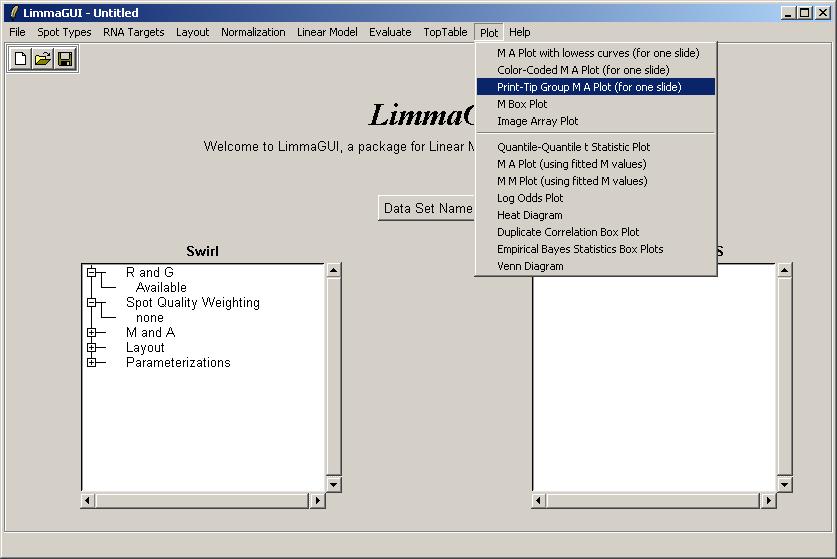Expand the M and A tree node

pyautogui.click(x=92, y=332)
